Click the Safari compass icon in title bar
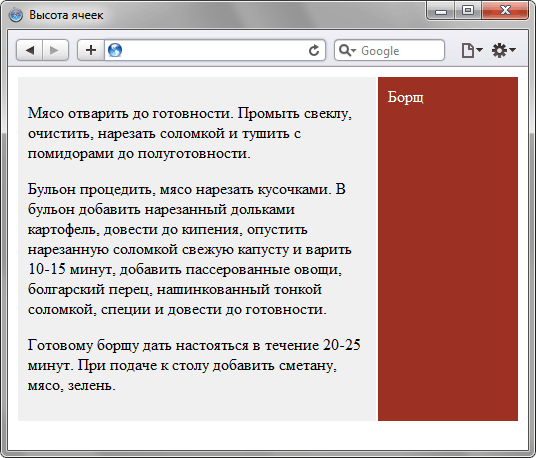This screenshot has width=536, height=458. 16,15
